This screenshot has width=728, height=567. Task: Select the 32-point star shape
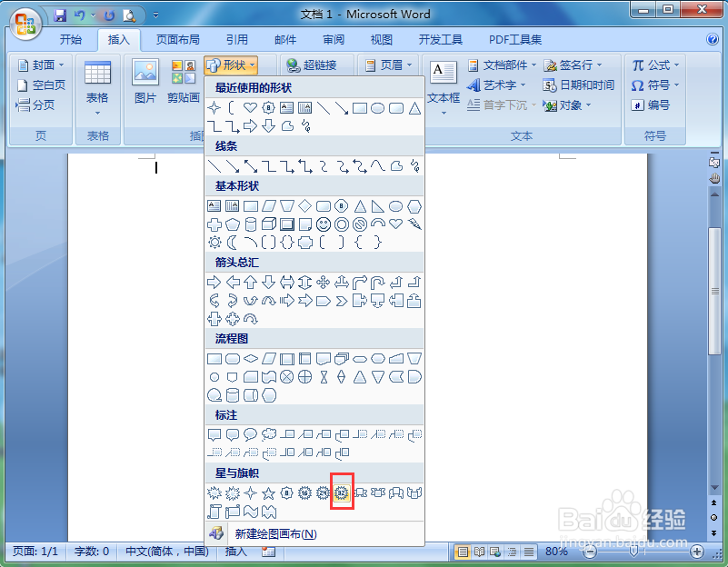[x=342, y=492]
